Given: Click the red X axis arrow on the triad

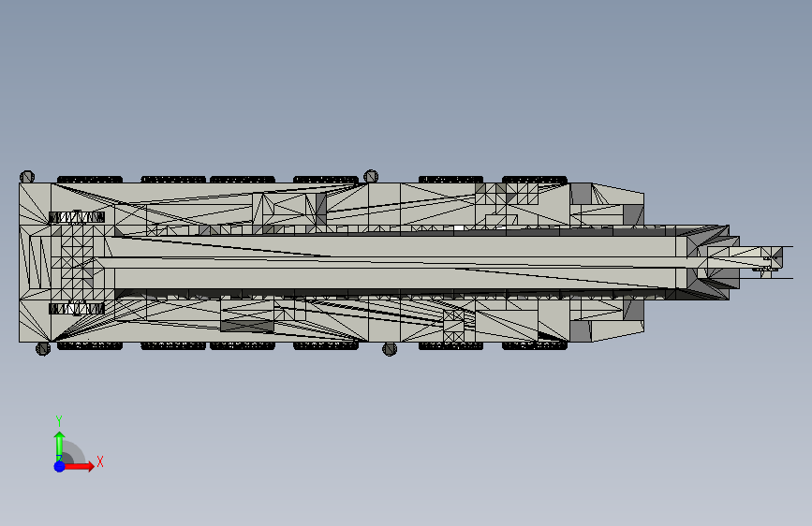Looking at the screenshot, I should pos(79,466).
